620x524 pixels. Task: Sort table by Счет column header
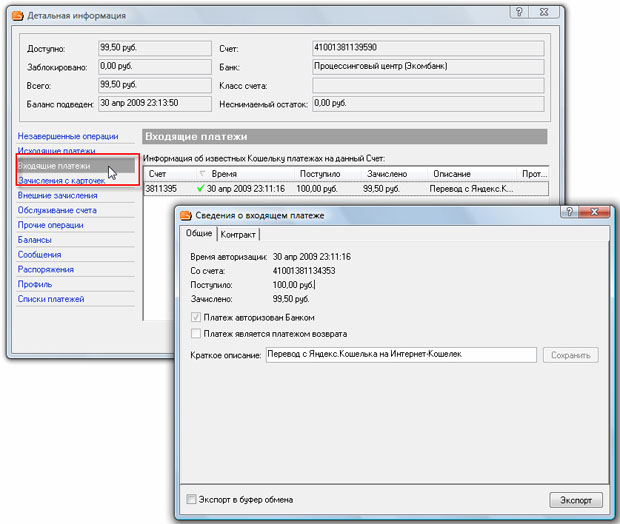pyautogui.click(x=169, y=174)
